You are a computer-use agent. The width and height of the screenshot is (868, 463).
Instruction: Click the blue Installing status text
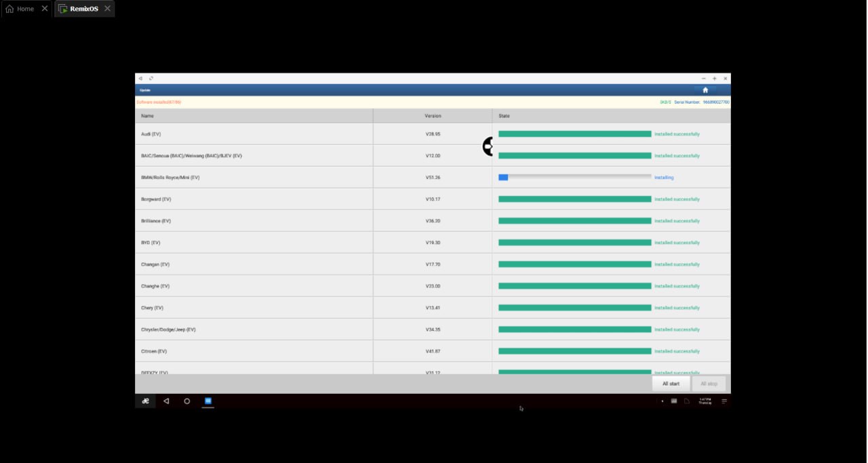coord(664,178)
